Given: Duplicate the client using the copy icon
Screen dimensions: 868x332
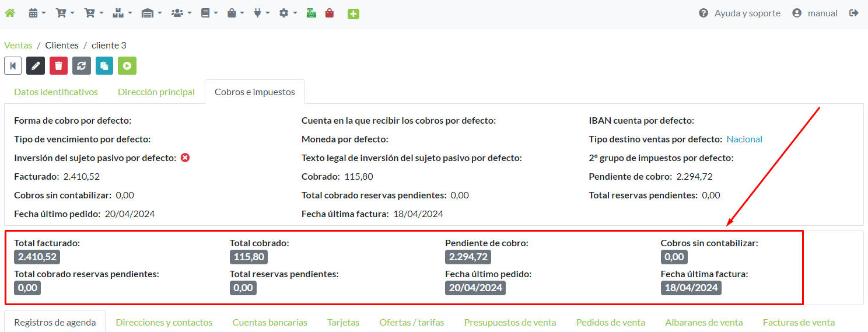Looking at the screenshot, I should point(104,65).
